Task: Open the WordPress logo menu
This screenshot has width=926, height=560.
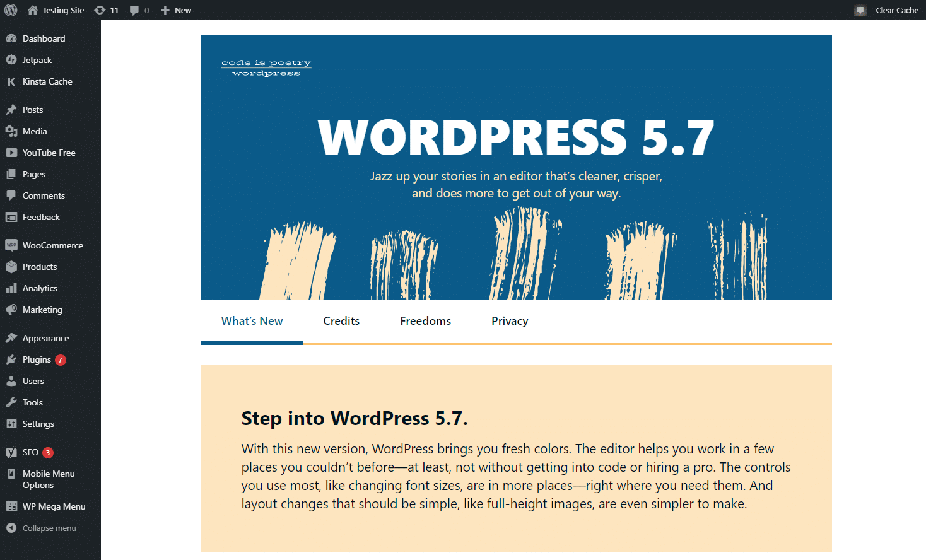Action: coord(11,10)
